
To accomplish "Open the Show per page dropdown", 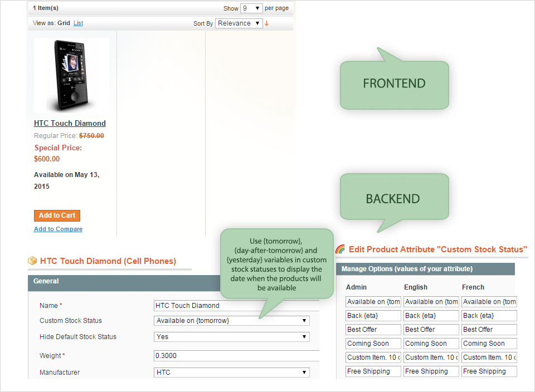I will pos(251,8).
